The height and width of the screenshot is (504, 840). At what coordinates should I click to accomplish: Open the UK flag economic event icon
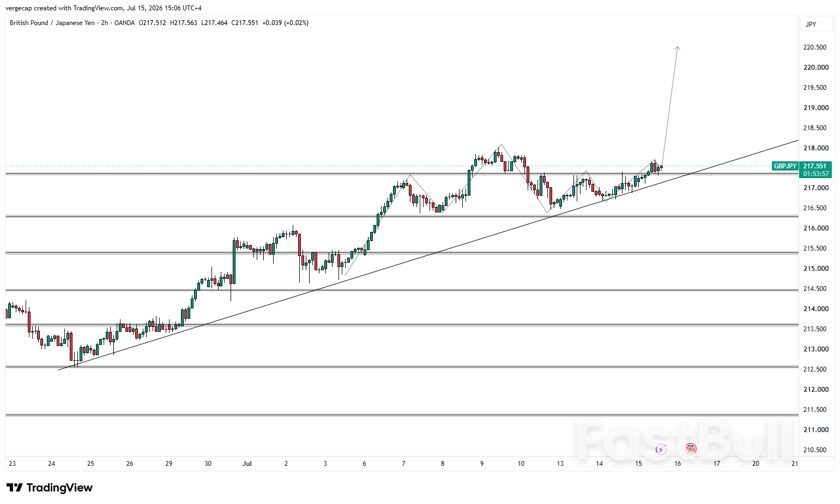pyautogui.click(x=691, y=449)
